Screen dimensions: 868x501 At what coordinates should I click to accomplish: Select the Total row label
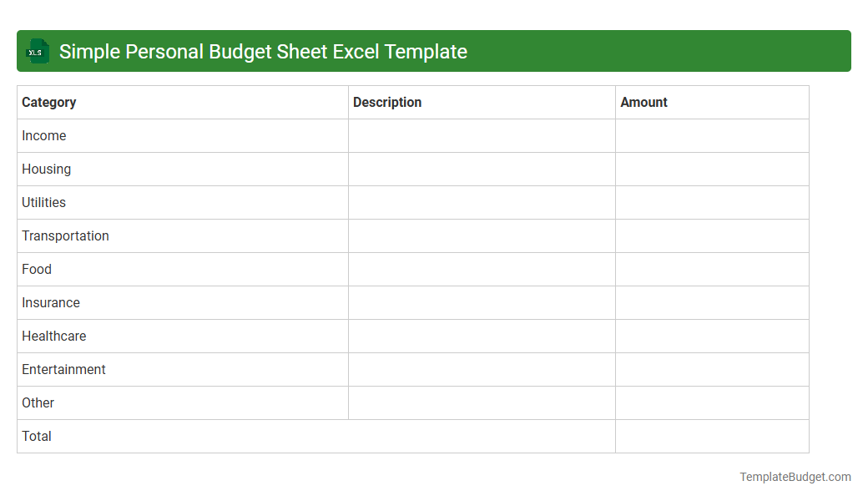36,436
